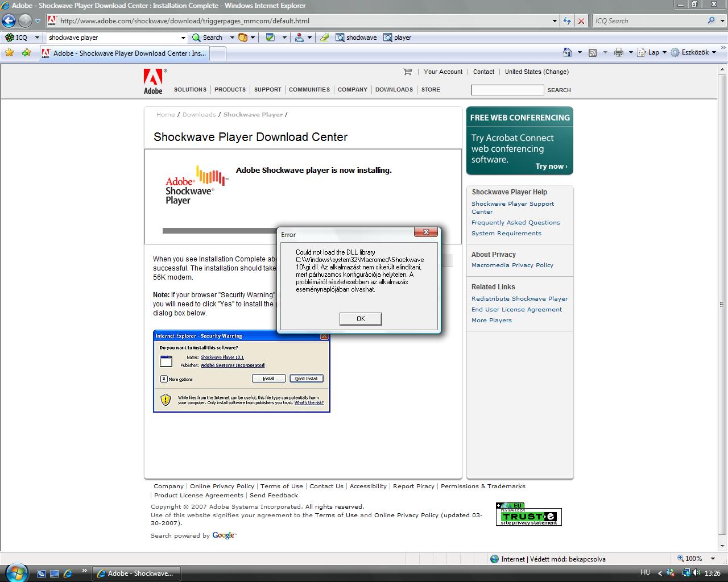Open the Frequently Asked Questions link

point(515,223)
